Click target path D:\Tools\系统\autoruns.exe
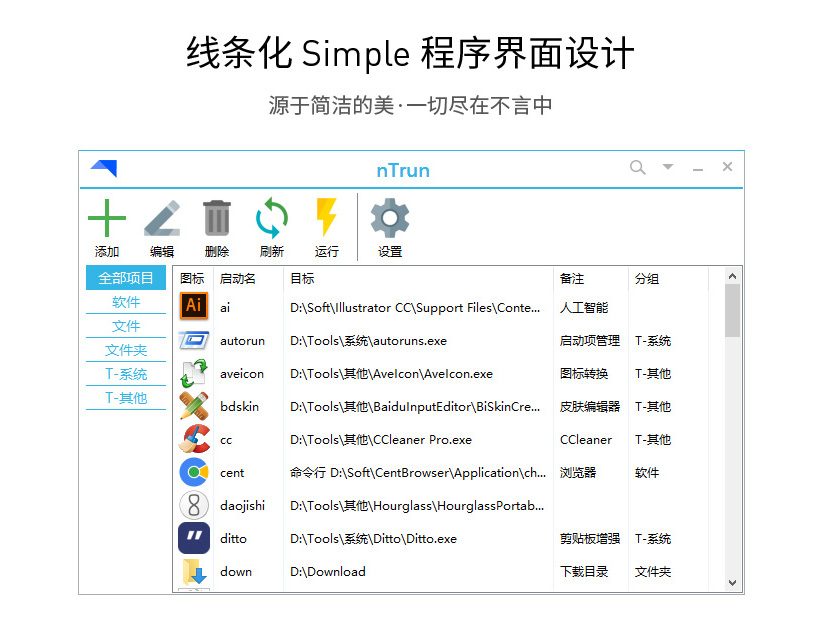Image resolution: width=827 pixels, height=617 pixels. [x=368, y=341]
